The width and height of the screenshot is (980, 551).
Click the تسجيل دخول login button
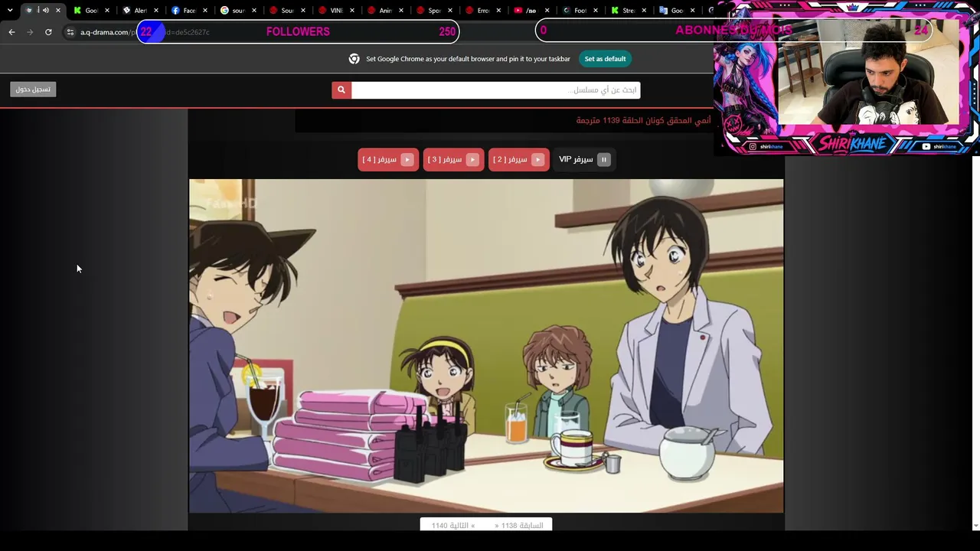pos(33,90)
